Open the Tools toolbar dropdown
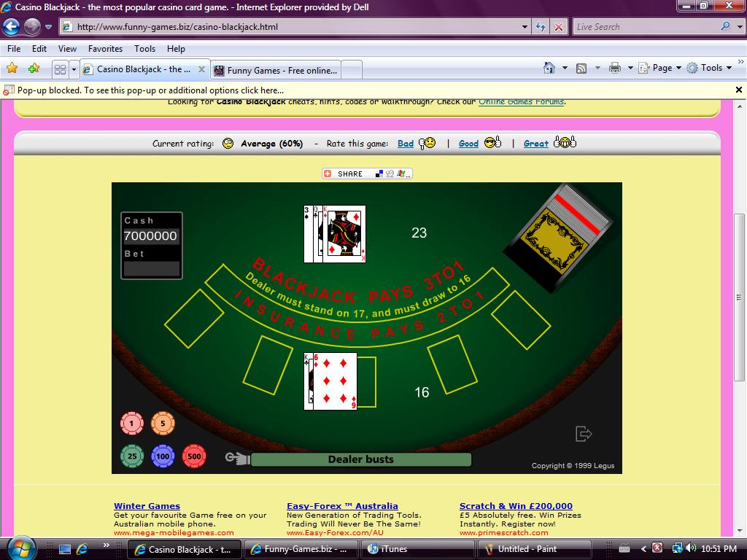 [709, 68]
